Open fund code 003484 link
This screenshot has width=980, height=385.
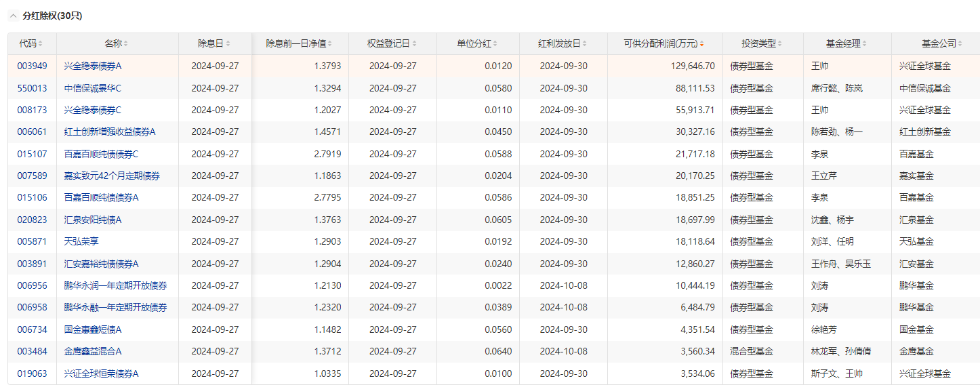click(32, 351)
